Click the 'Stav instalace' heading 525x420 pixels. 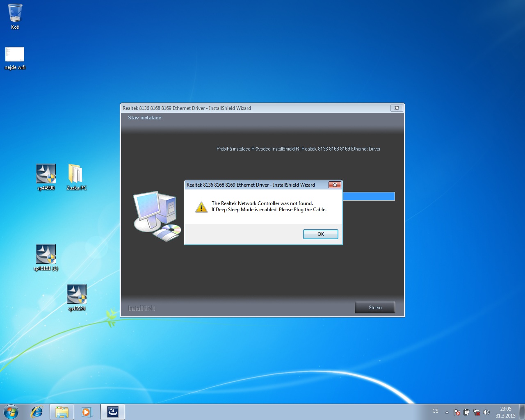coord(144,118)
